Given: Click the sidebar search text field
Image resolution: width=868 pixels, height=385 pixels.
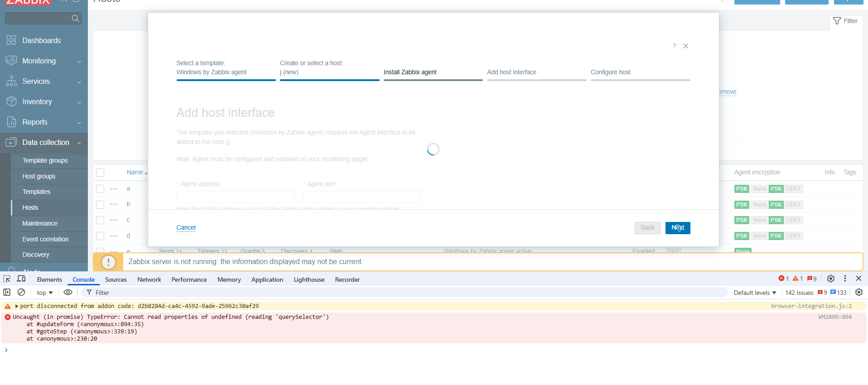Looking at the screenshot, I should tap(39, 19).
